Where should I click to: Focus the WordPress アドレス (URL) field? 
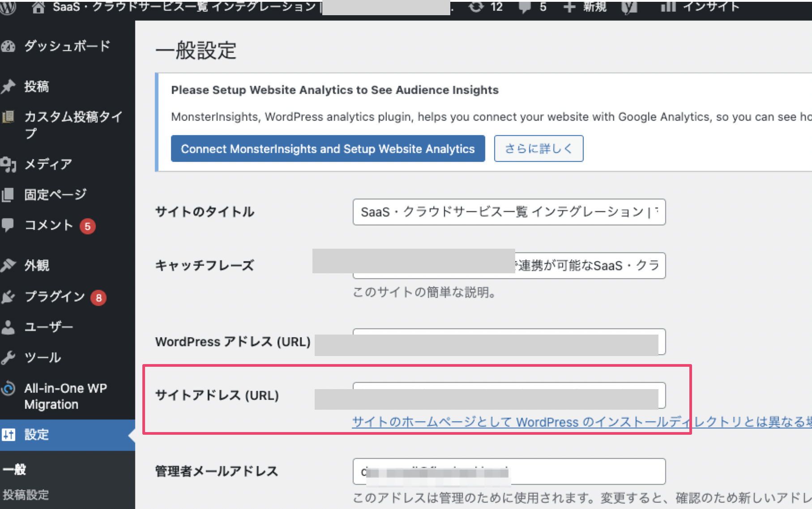pyautogui.click(x=509, y=342)
